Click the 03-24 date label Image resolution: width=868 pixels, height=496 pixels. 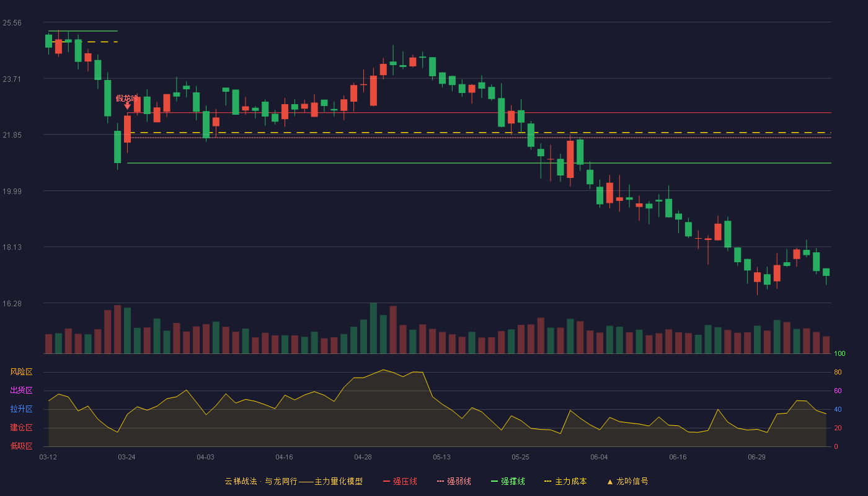[126, 457]
